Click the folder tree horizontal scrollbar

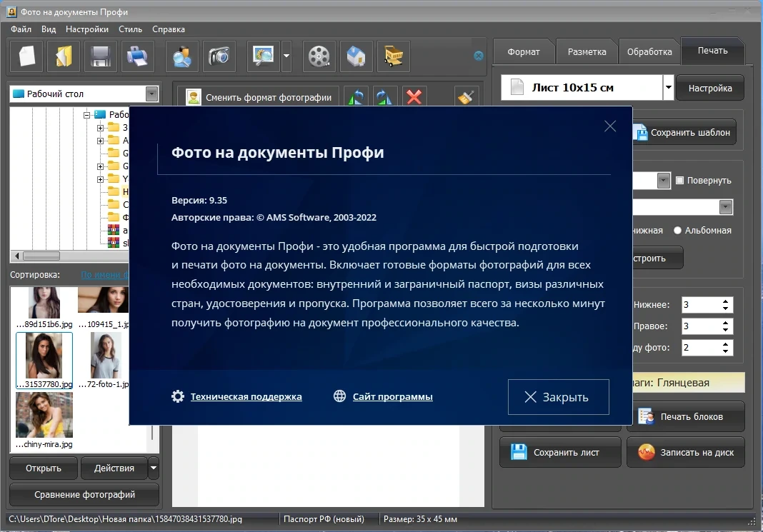pyautogui.click(x=41, y=256)
